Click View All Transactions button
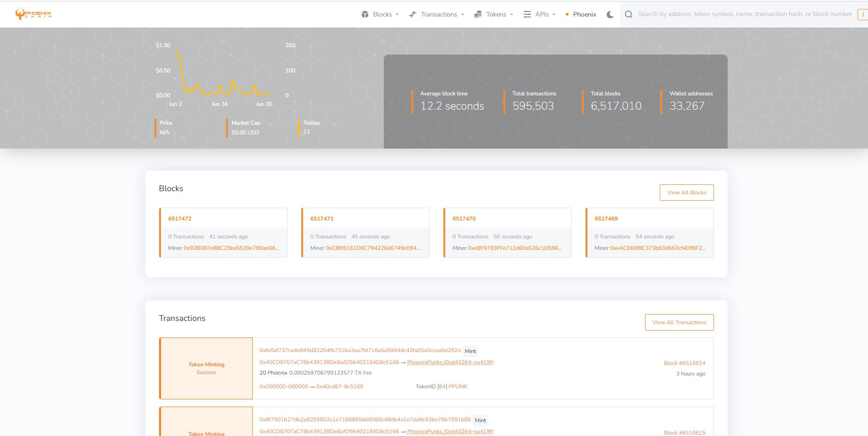Image resolution: width=868 pixels, height=436 pixels. tap(679, 322)
